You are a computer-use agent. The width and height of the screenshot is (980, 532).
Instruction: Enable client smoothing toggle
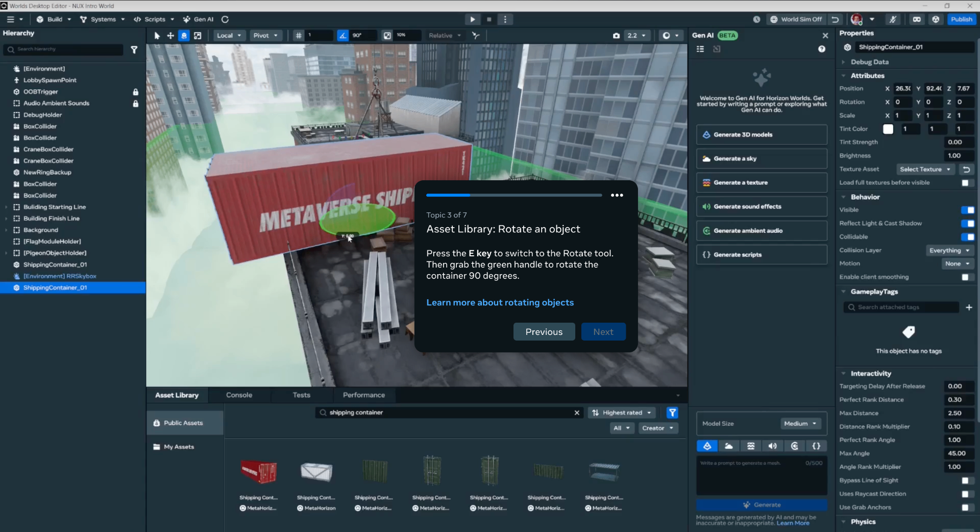(x=967, y=277)
